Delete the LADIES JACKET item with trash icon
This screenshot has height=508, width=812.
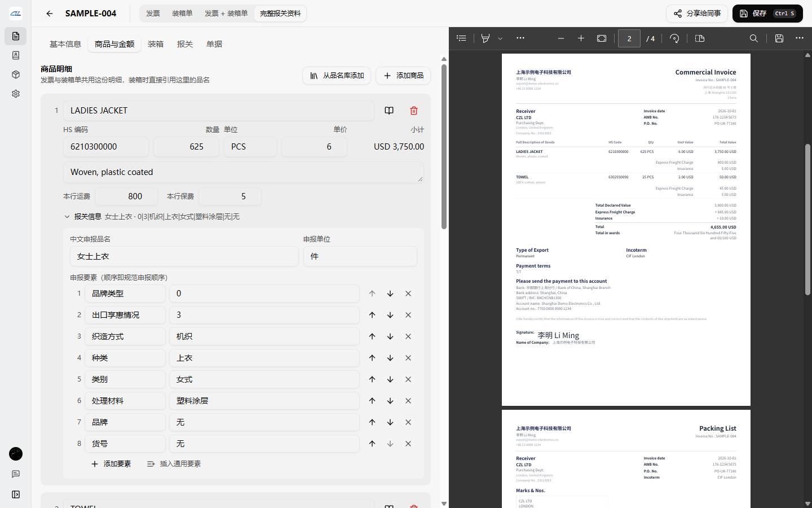pos(414,111)
